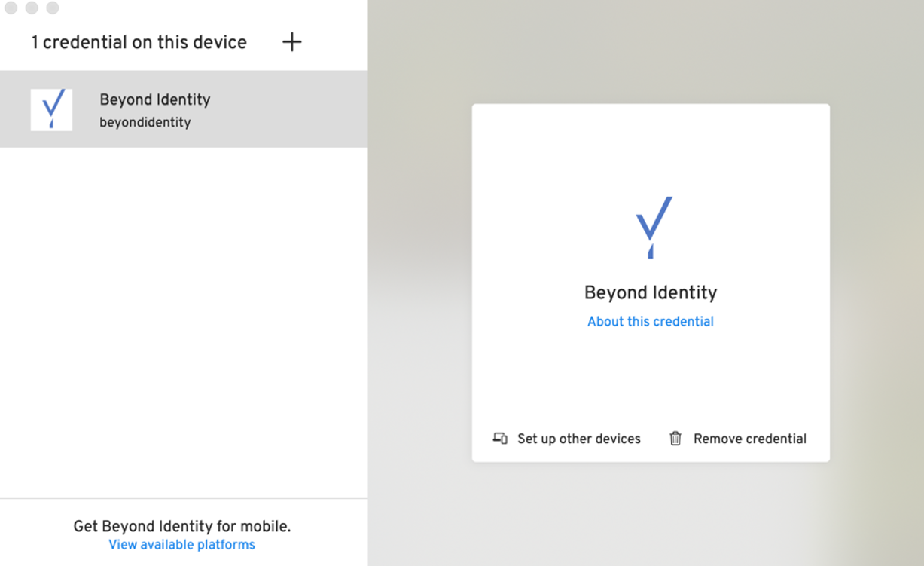Click the devices icon beside Set up other devices

500,439
